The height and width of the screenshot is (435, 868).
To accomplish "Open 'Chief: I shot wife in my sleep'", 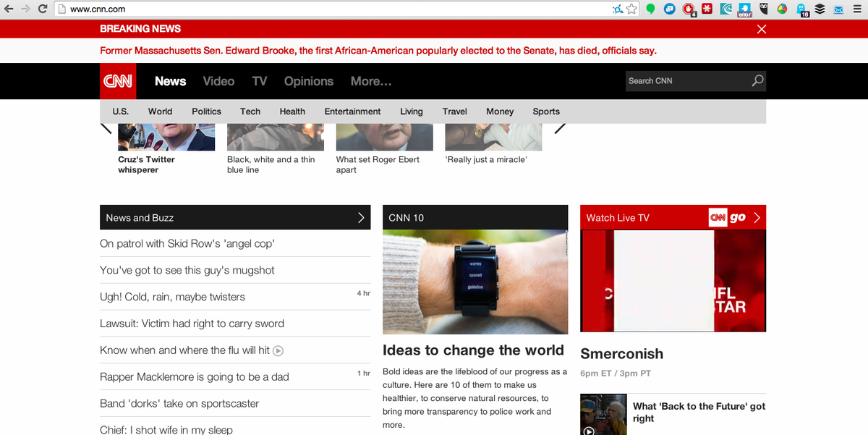I will pos(166,430).
